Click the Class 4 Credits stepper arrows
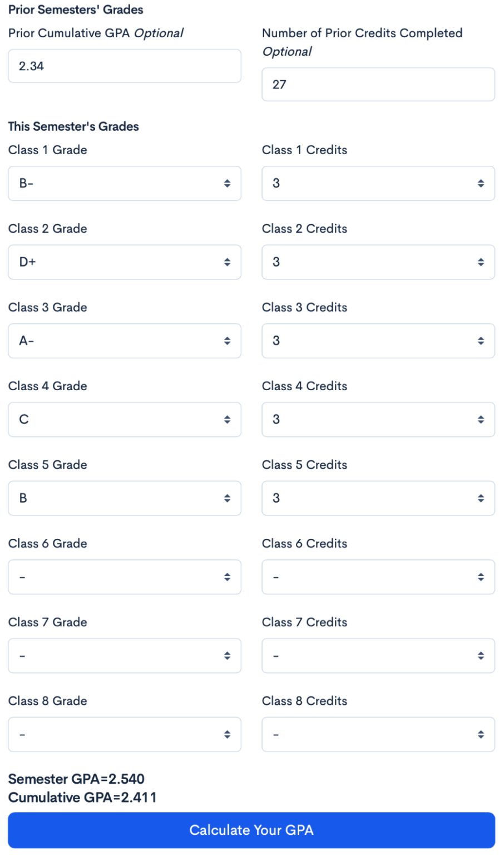Image resolution: width=504 pixels, height=855 pixels. (481, 420)
